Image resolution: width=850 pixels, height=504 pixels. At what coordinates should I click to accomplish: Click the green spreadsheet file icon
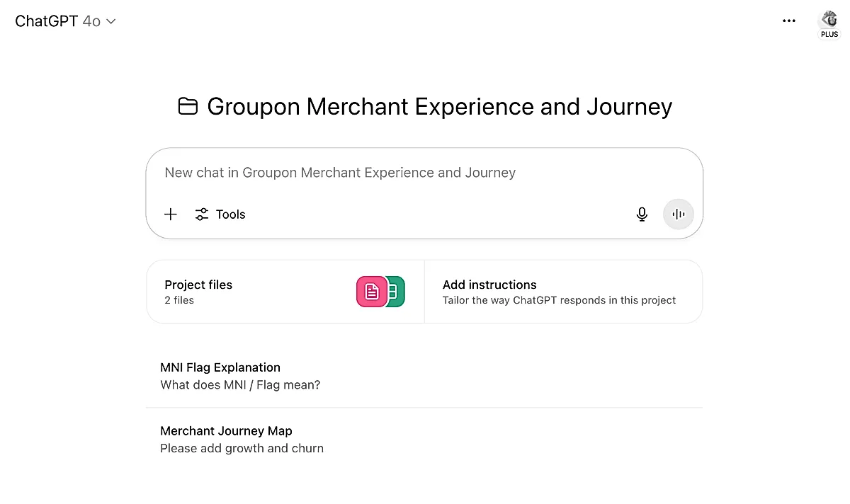(395, 291)
